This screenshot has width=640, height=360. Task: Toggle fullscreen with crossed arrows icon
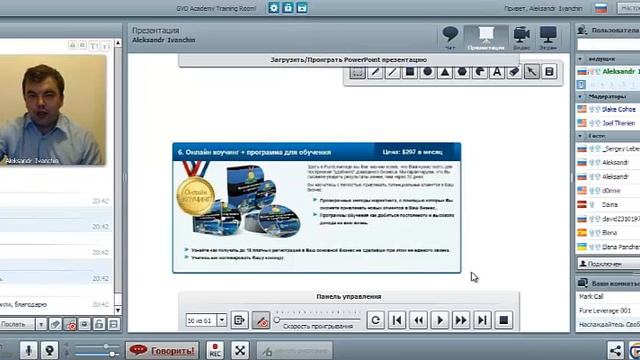240,350
